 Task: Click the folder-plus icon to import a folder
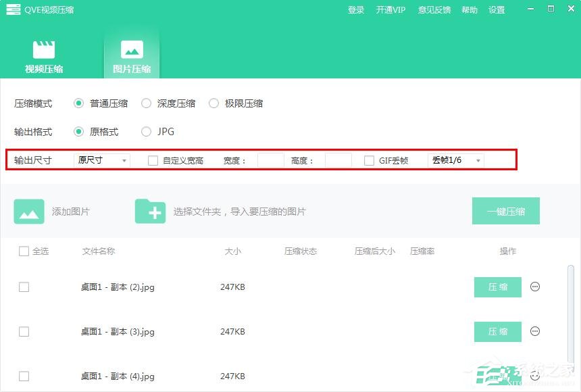[150, 211]
